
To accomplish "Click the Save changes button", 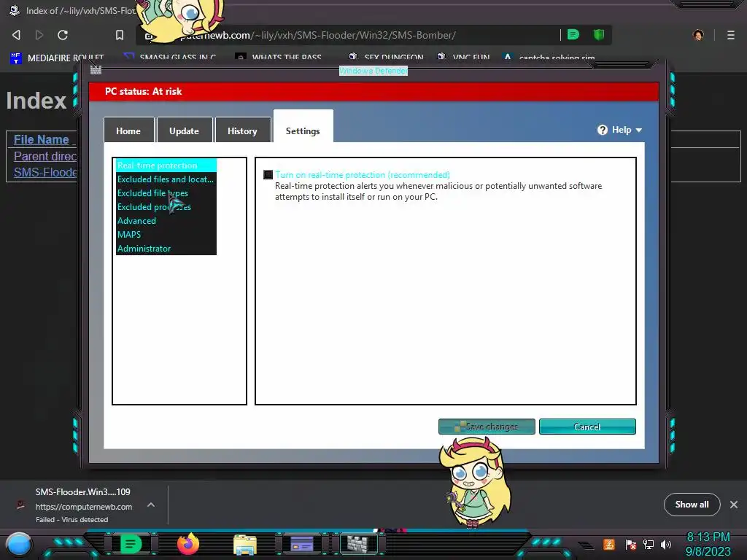I will pyautogui.click(x=487, y=427).
